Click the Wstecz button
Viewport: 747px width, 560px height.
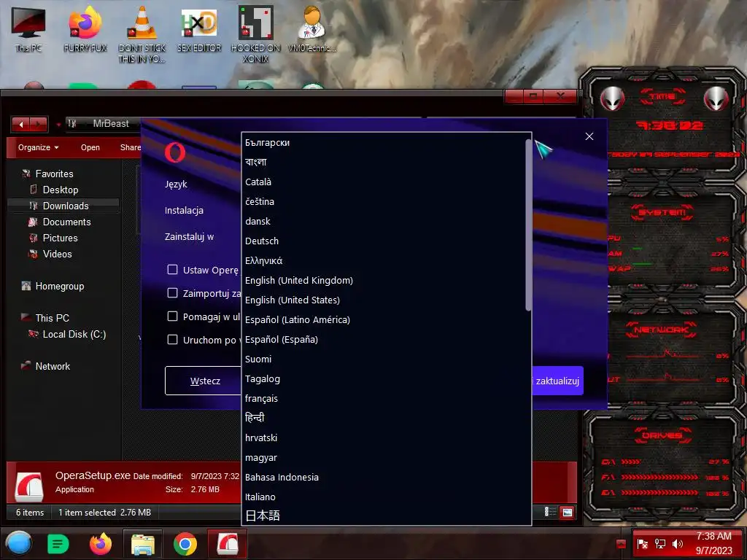pos(204,381)
